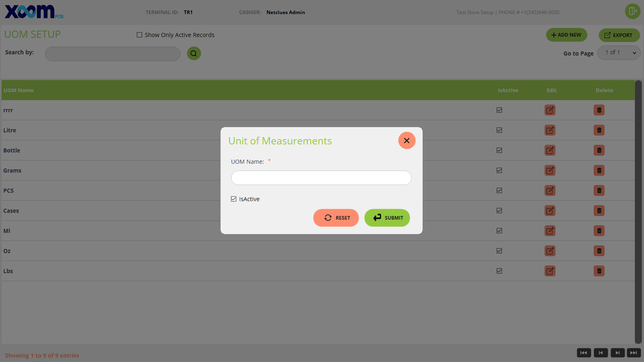Screen dimensions: 644x362
Task: Enable Show Only Active Records checkbox
Action: click(x=140, y=35)
